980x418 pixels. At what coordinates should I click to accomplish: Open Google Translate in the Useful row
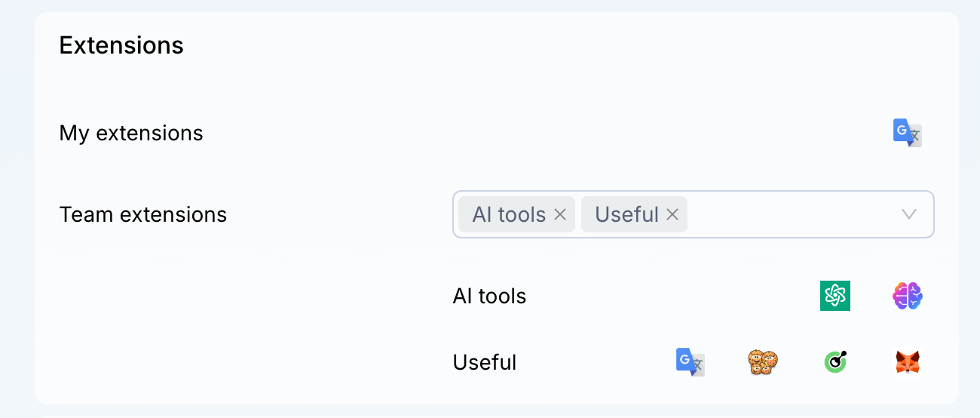691,362
